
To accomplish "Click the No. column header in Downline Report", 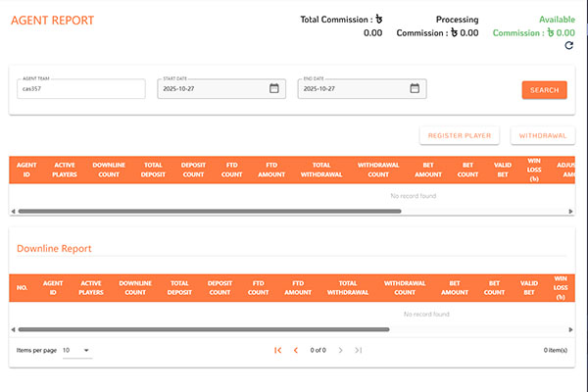I will (x=22, y=287).
